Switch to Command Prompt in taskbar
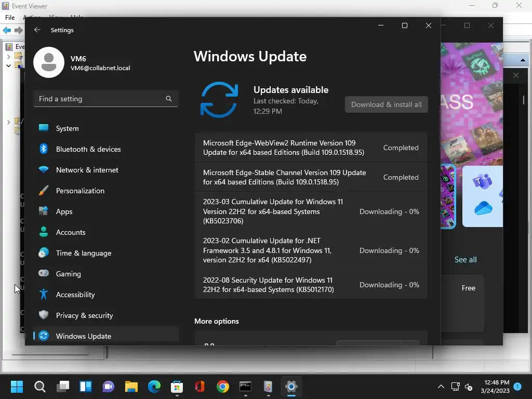532x399 pixels. [x=245, y=387]
